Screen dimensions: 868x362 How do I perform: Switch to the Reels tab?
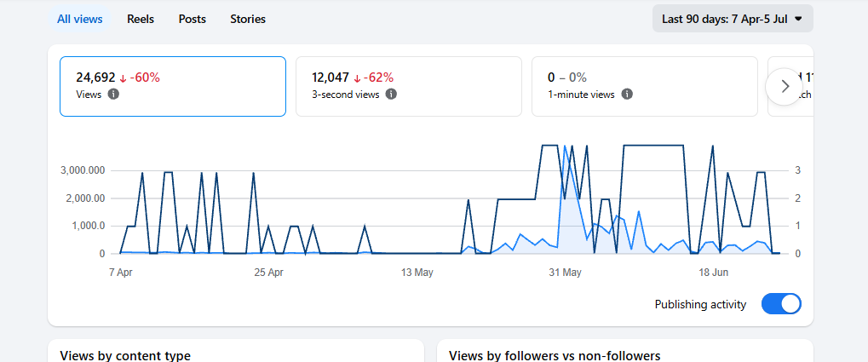pos(141,20)
